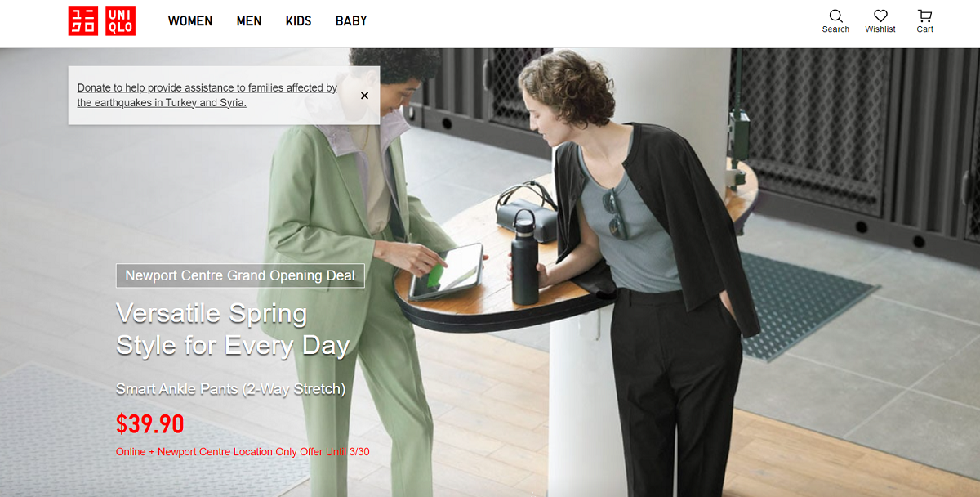Open the MEN menu
The height and width of the screenshot is (497, 980).
coord(249,20)
